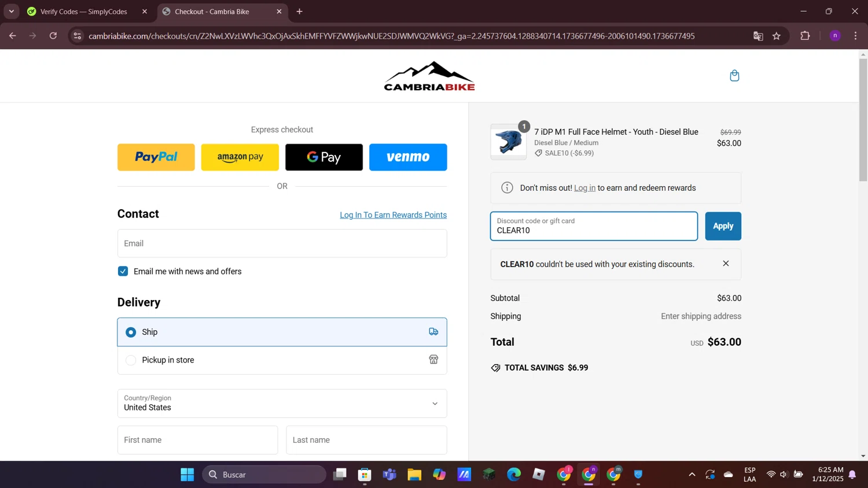This screenshot has width=868, height=488.
Task: Open the Chrome three-dot menu
Action: tap(855, 36)
